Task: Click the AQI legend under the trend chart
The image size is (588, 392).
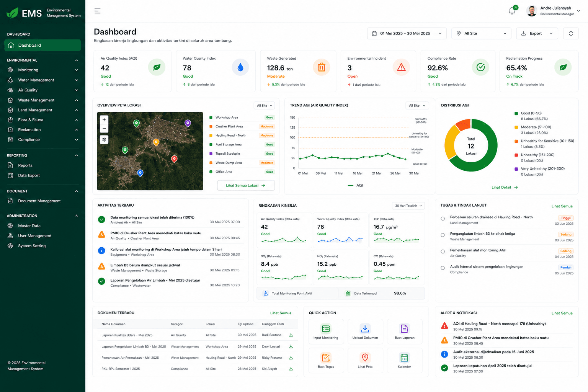Action: coord(355,185)
